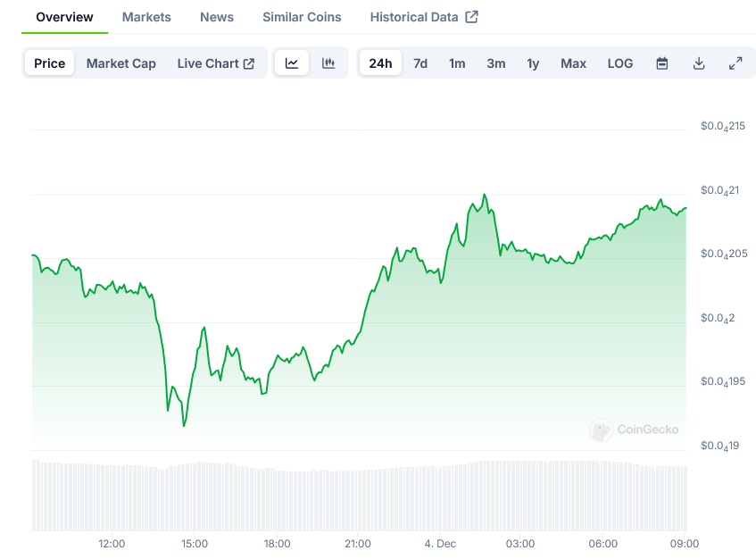Select the 24h time range

pyautogui.click(x=380, y=63)
